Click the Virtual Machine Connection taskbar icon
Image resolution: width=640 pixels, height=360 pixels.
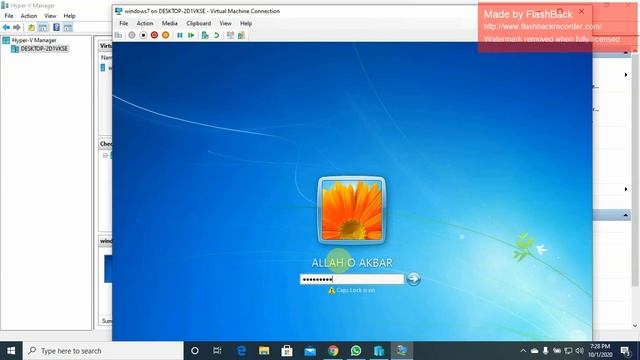tap(402, 351)
